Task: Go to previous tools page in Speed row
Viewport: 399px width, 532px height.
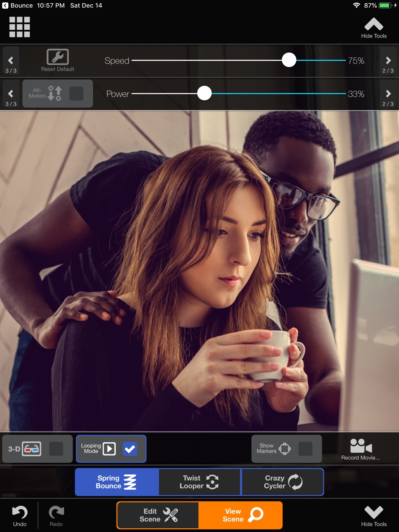Action: 11,61
